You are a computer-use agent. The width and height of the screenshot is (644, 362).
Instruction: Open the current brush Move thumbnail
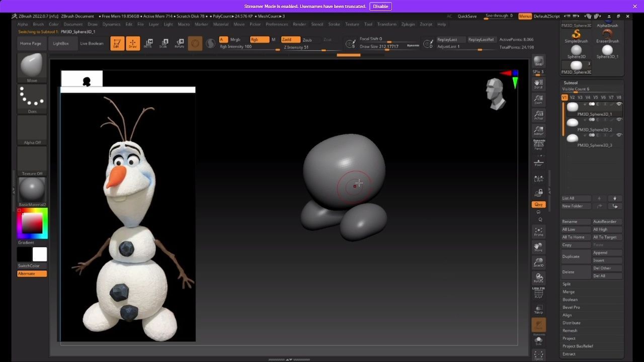pos(32,67)
